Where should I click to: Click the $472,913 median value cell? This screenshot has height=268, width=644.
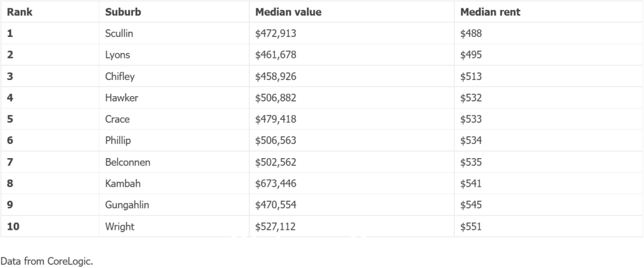pyautogui.click(x=352, y=33)
